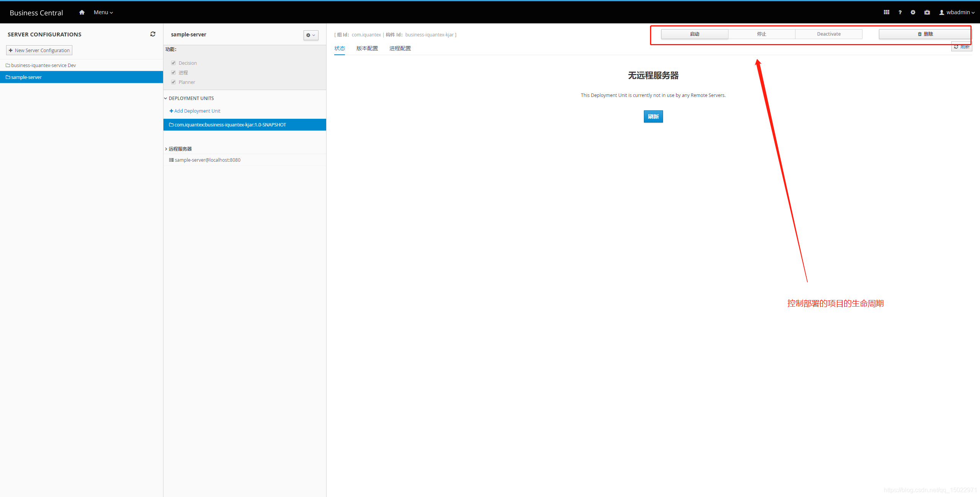Refresh the server configurations list

[153, 34]
